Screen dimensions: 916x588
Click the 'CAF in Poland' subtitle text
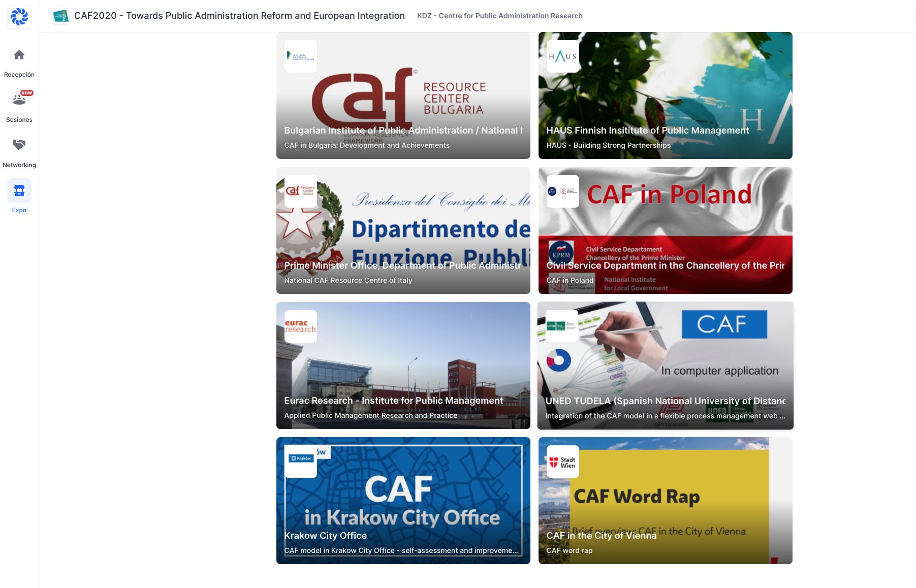[x=570, y=280]
